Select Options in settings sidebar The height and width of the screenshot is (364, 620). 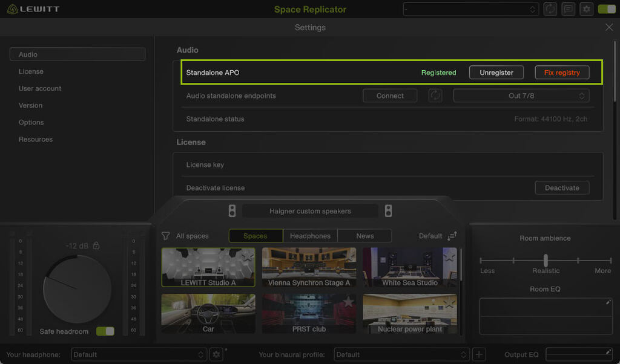pyautogui.click(x=31, y=122)
